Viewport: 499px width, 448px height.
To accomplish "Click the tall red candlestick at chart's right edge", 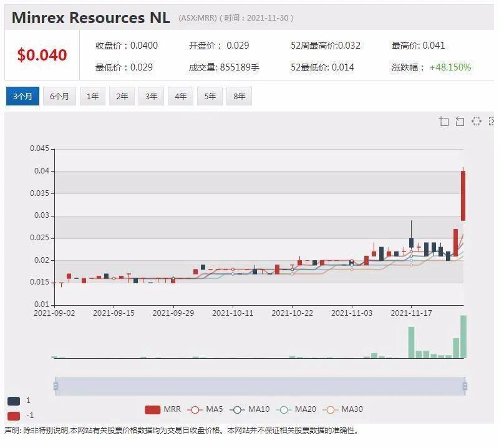I will coord(463,195).
